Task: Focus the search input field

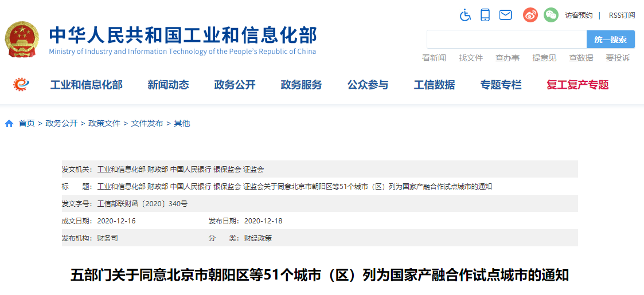Action: [506, 40]
